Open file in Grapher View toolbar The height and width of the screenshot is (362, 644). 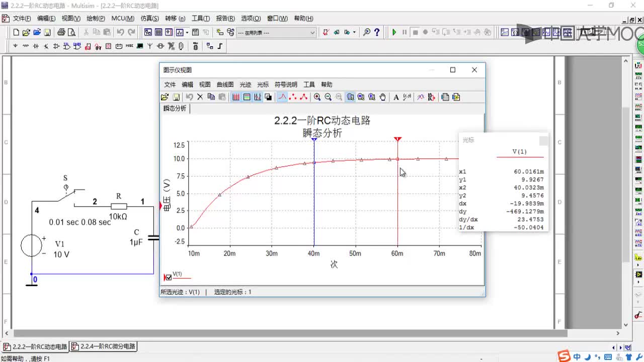pyautogui.click(x=165, y=97)
